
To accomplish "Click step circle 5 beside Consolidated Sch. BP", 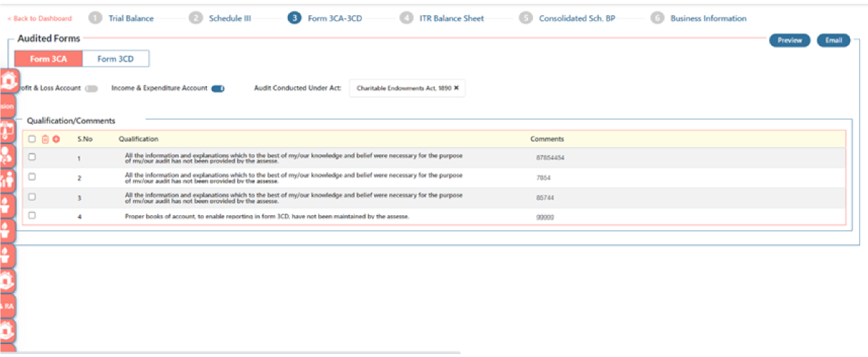I will pyautogui.click(x=526, y=18).
